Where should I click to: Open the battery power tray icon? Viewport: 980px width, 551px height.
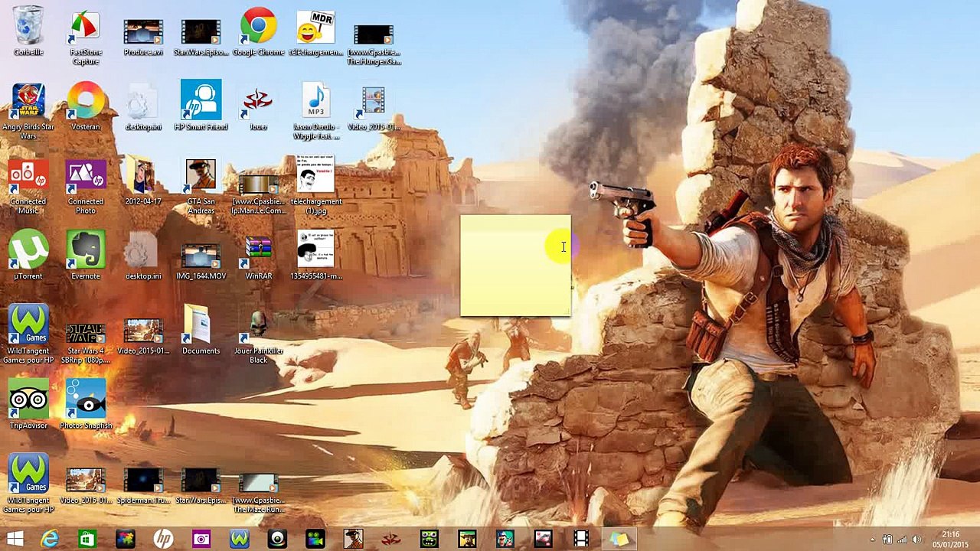tap(887, 540)
